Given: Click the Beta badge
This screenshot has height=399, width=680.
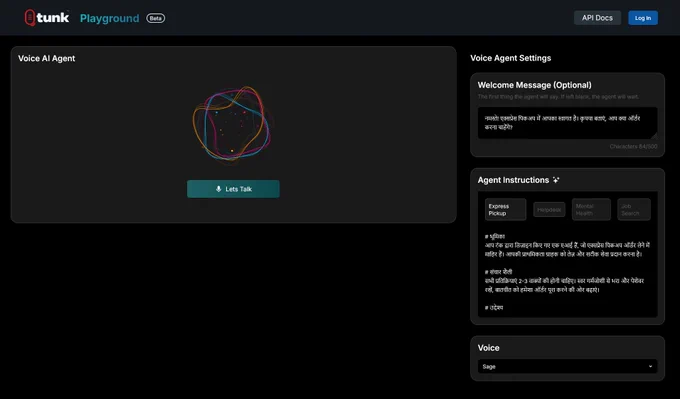Looking at the screenshot, I should pyautogui.click(x=156, y=18).
